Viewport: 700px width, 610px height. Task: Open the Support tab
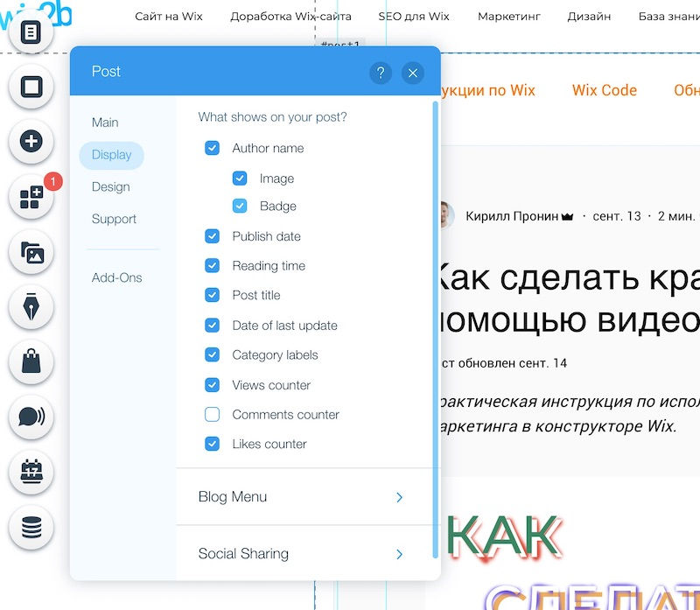[114, 219]
